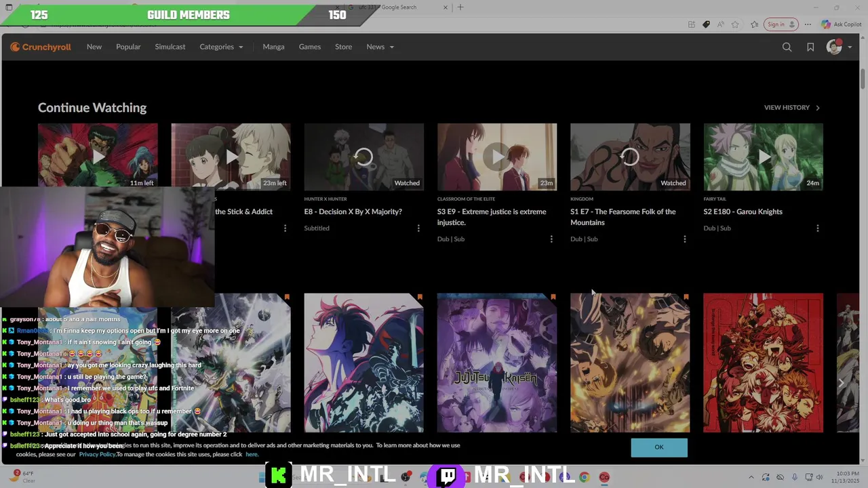Image resolution: width=868 pixels, height=488 pixels.
Task: Play Classroom of the Elite S3 E9
Action: 497,157
